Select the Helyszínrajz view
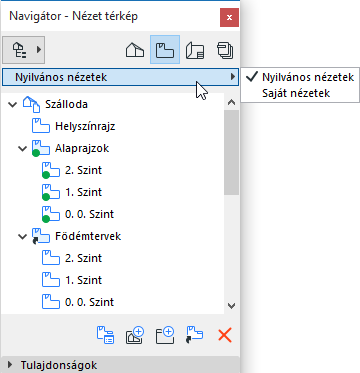Image resolution: width=360 pixels, height=373 pixels. click(85, 126)
